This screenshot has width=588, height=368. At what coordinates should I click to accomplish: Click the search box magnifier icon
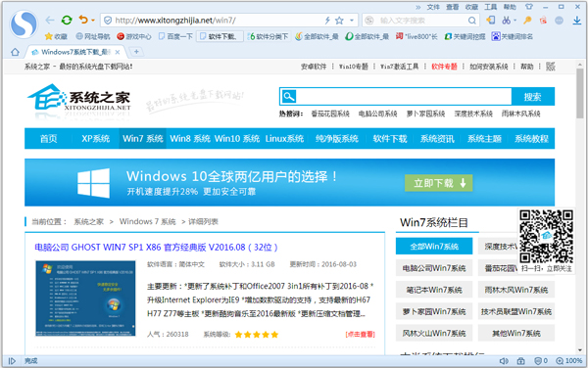coord(472,21)
